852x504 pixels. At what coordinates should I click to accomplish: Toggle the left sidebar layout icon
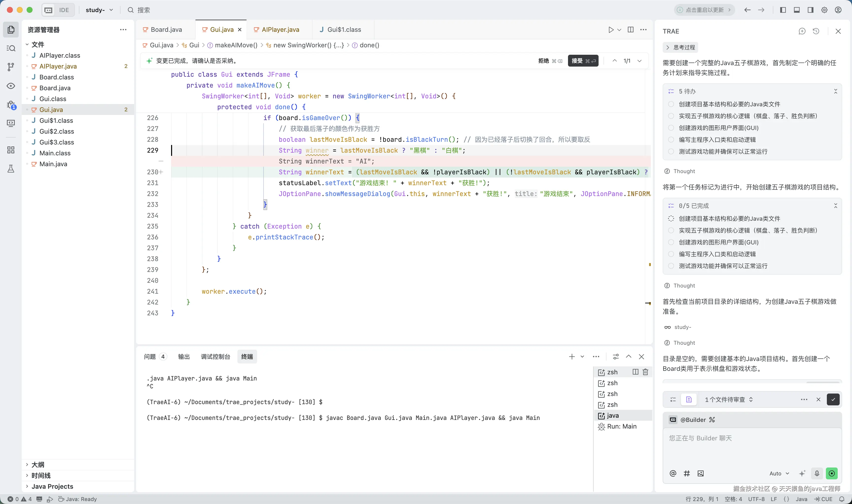point(783,10)
